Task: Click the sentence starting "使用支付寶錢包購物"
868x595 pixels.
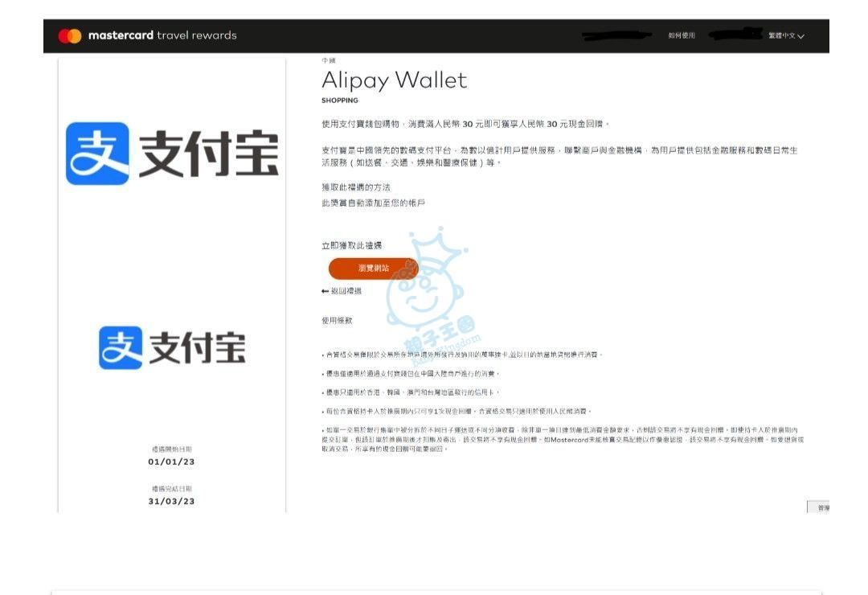Action: tap(465, 124)
